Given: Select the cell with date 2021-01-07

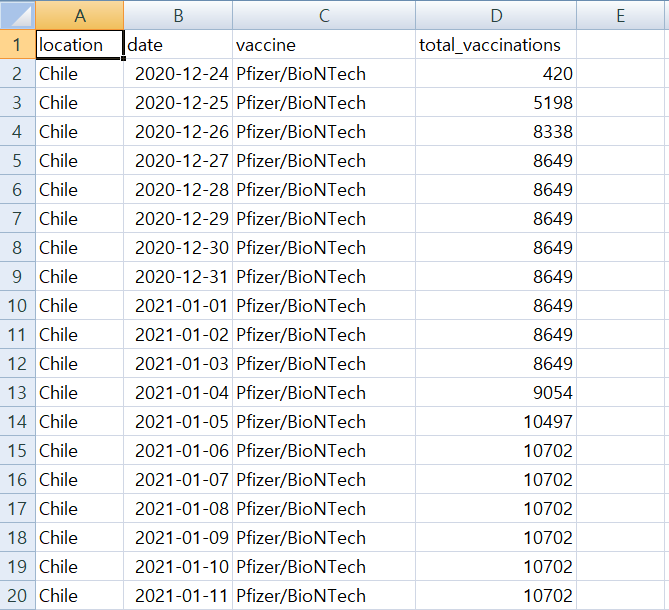Looking at the screenshot, I should (178, 479).
